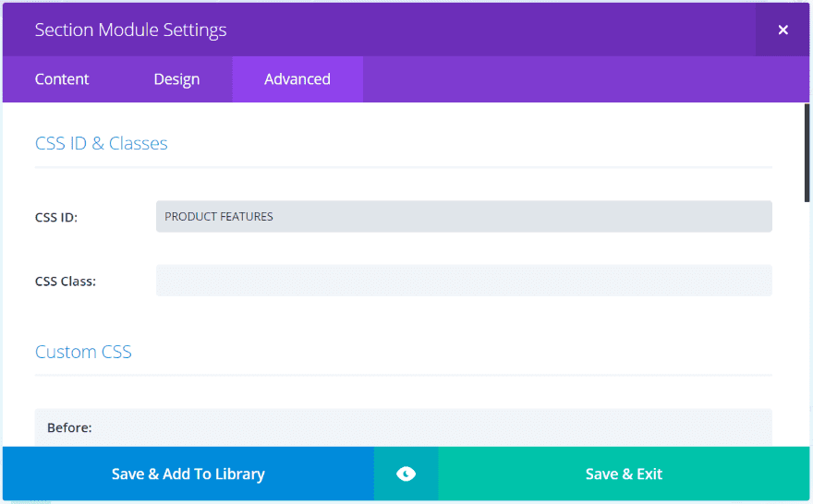Screen dimensions: 813x504
Task: Focus the empty CSS Class field
Action: [464, 281]
